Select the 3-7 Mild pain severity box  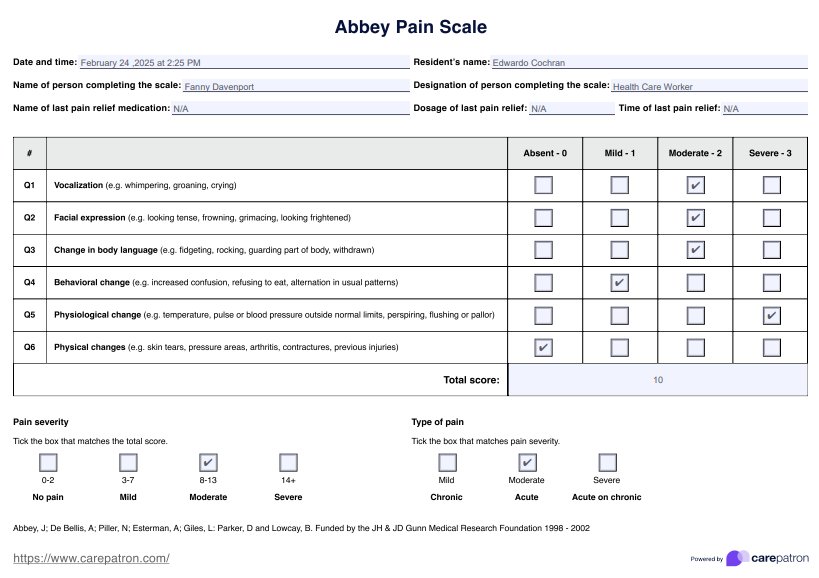128,462
